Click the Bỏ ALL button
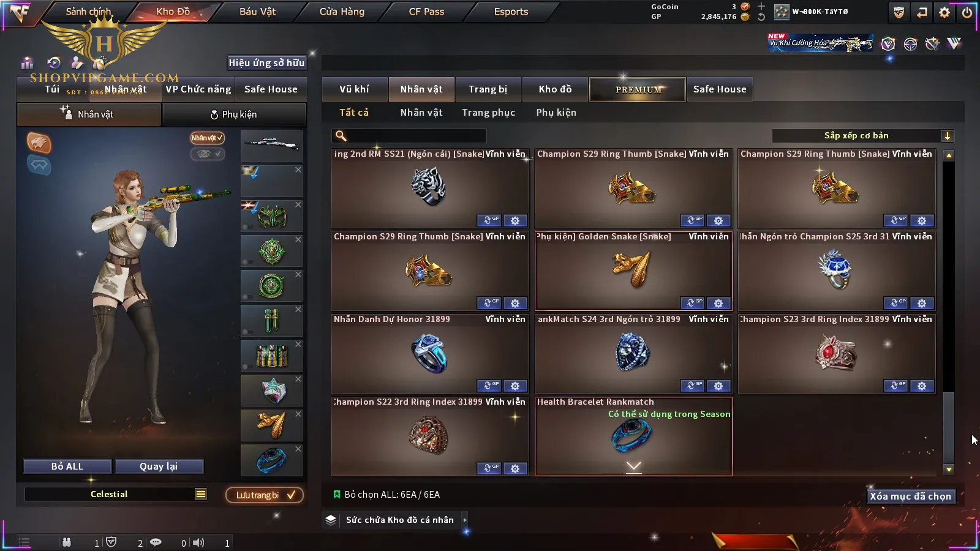980x551 pixels. [67, 467]
